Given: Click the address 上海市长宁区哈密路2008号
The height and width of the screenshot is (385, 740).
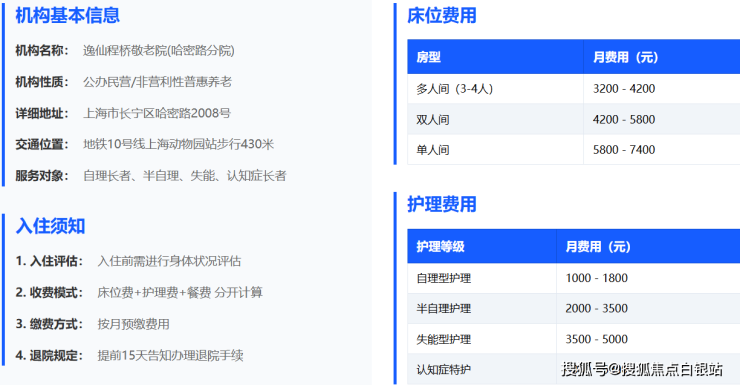Looking at the screenshot, I should (157, 113).
